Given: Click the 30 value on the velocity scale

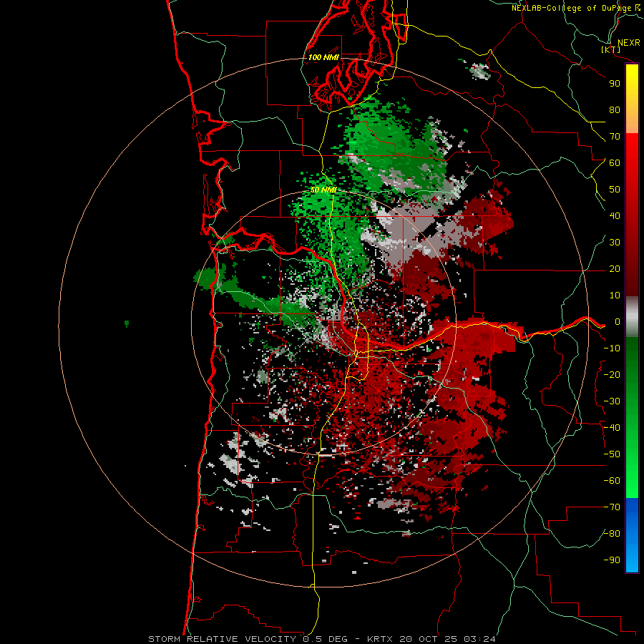Looking at the screenshot, I should (615, 243).
